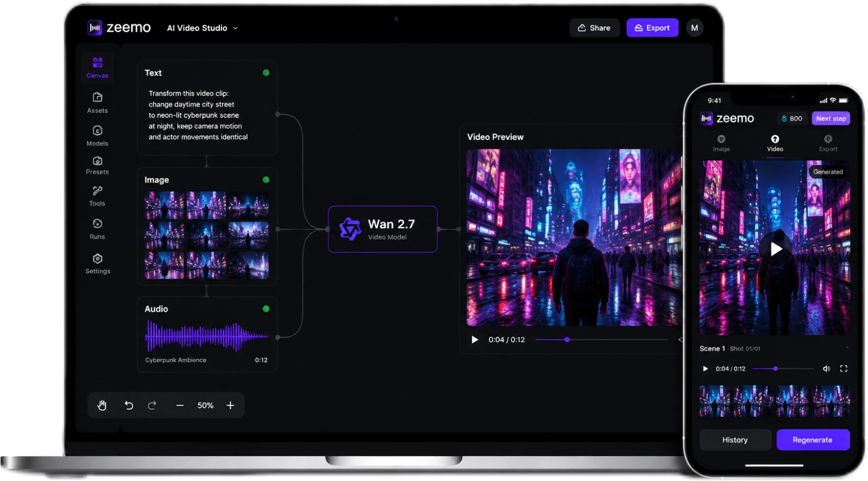Click the 50% zoom level value
Viewport: 868px width, 481px height.
(x=205, y=405)
